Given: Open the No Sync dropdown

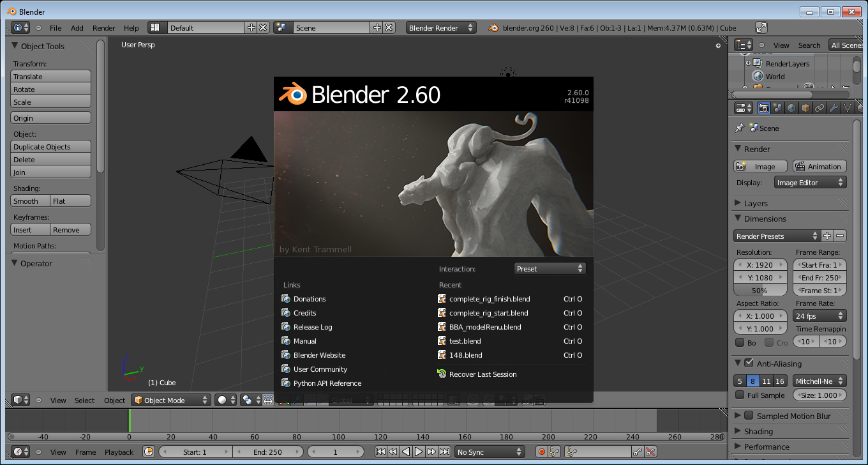Looking at the screenshot, I should (490, 452).
